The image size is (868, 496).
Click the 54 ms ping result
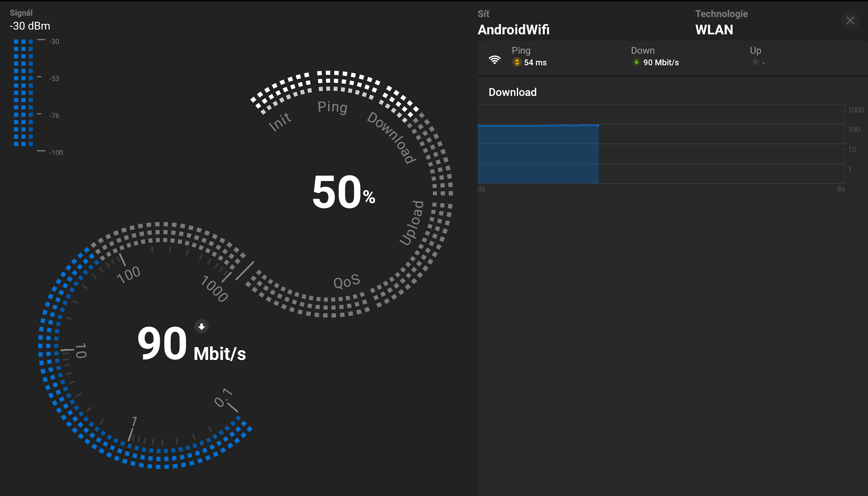[535, 62]
